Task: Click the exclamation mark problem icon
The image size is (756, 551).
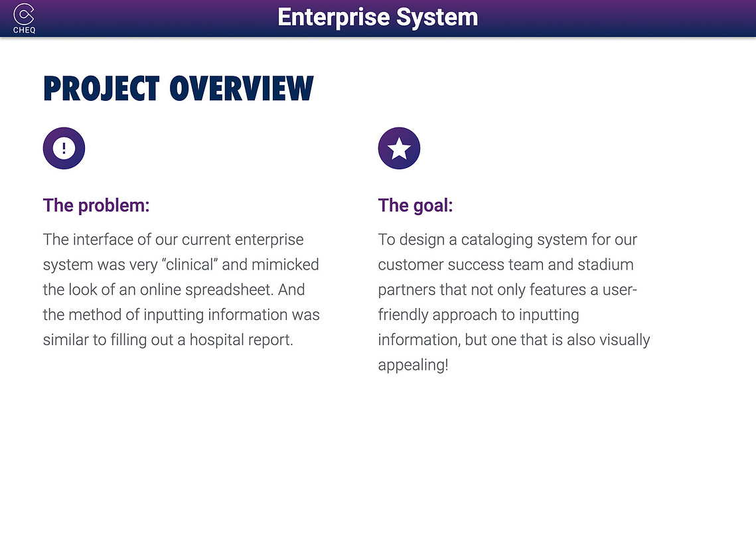Action: [64, 148]
